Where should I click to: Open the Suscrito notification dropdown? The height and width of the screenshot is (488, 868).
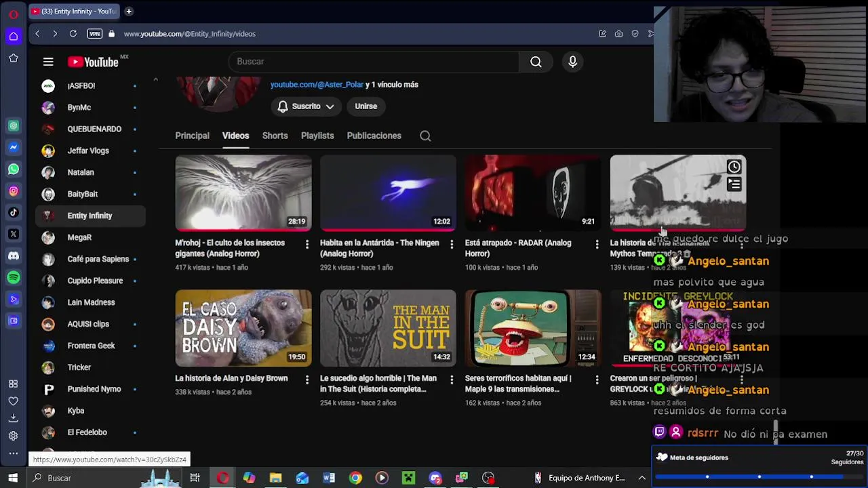[x=306, y=106]
